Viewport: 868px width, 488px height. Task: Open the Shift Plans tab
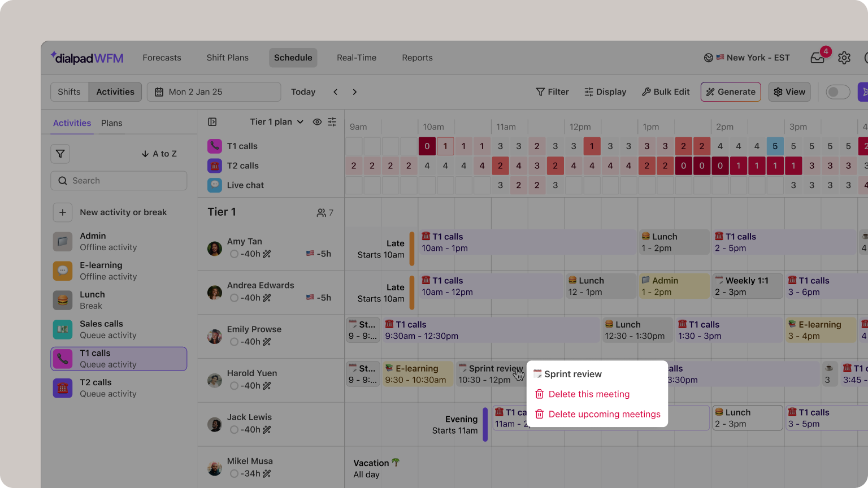[228, 58]
